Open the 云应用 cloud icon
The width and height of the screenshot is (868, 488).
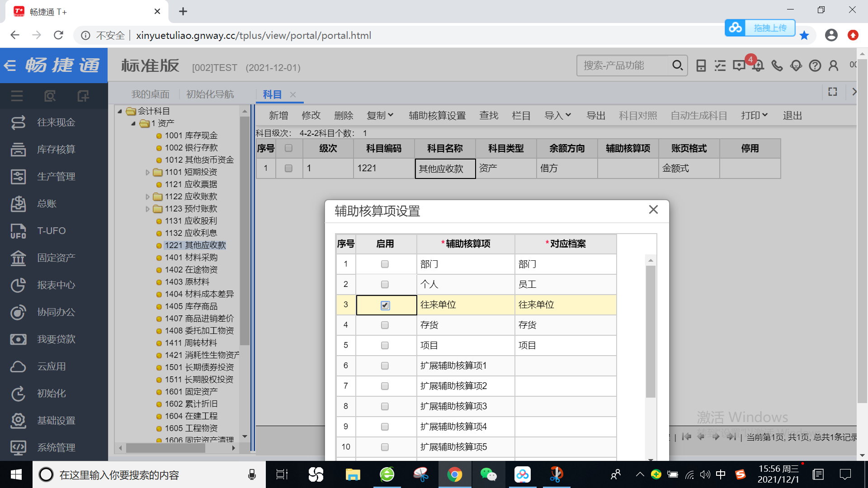pos(18,366)
